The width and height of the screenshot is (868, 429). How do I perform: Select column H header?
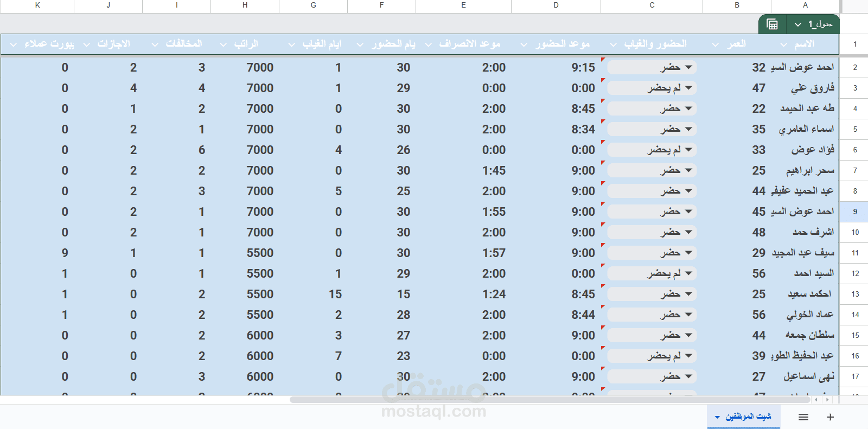[245, 5]
